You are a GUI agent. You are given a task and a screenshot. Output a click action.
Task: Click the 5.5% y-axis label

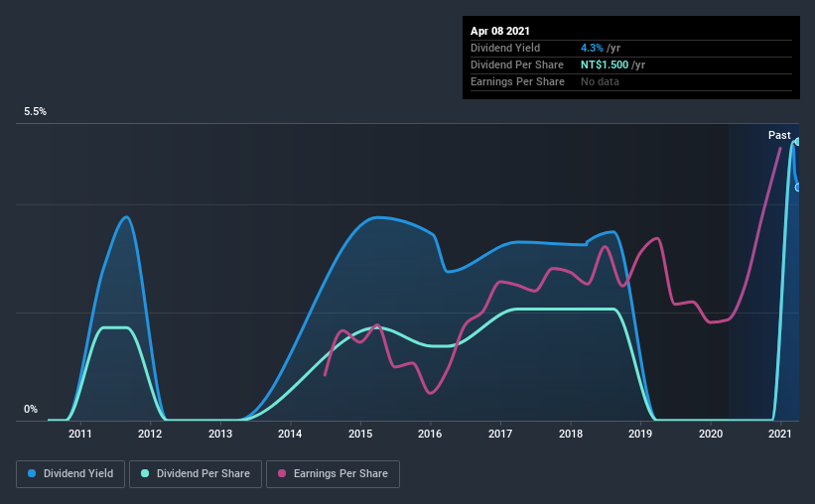(36, 112)
